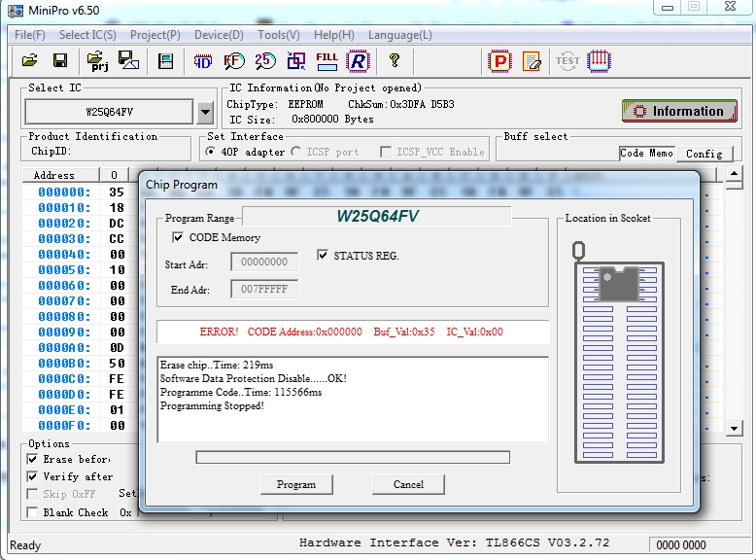This screenshot has height=560, width=756.
Task: Toggle the Blank Check checkbox
Action: [32, 512]
